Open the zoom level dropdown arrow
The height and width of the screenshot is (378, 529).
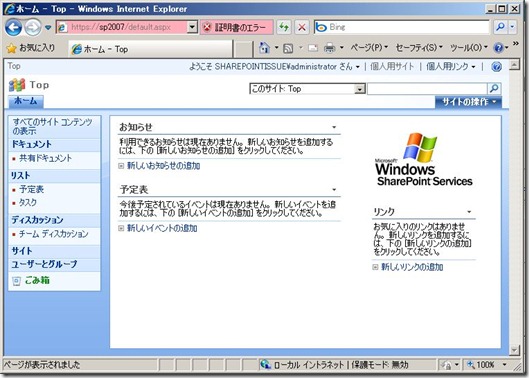pyautogui.click(x=504, y=364)
